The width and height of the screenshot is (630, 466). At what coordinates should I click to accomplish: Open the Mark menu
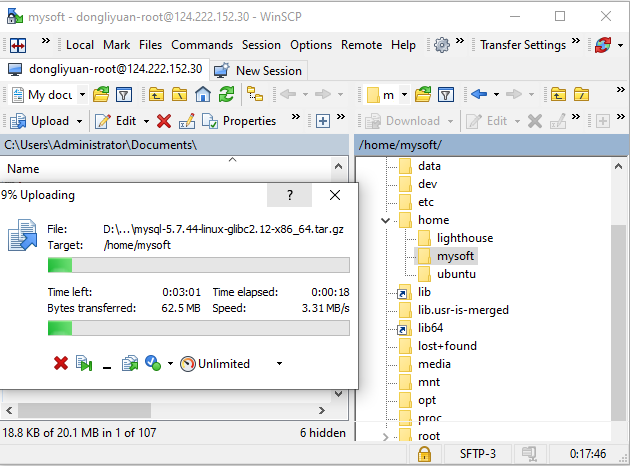click(x=117, y=45)
